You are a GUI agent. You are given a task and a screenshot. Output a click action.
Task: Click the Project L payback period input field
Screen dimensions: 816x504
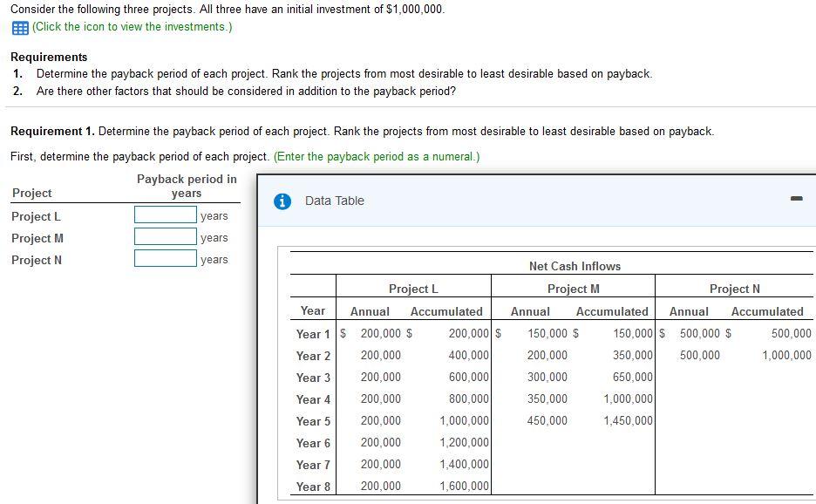click(165, 215)
